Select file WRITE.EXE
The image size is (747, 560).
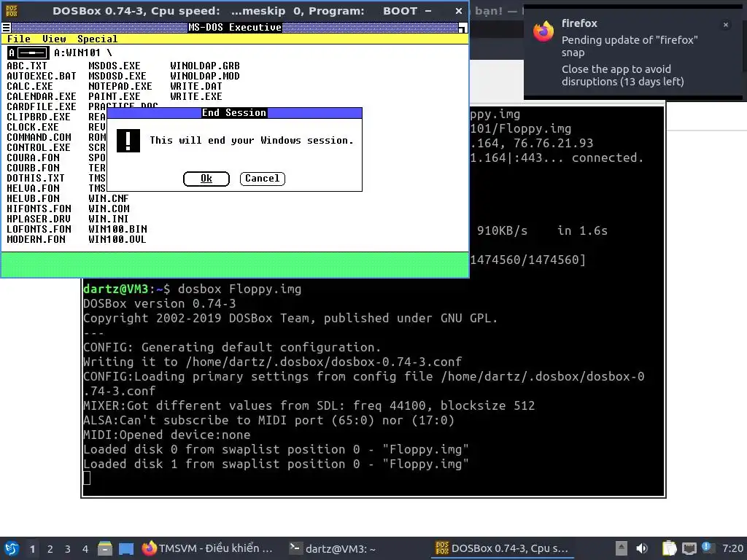[x=196, y=97]
